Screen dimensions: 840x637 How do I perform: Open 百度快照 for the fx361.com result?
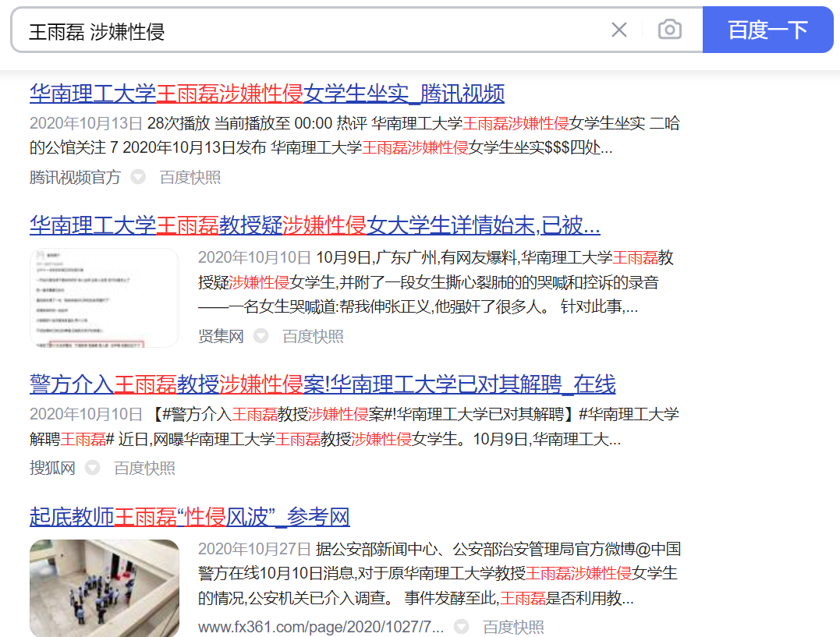point(513,628)
